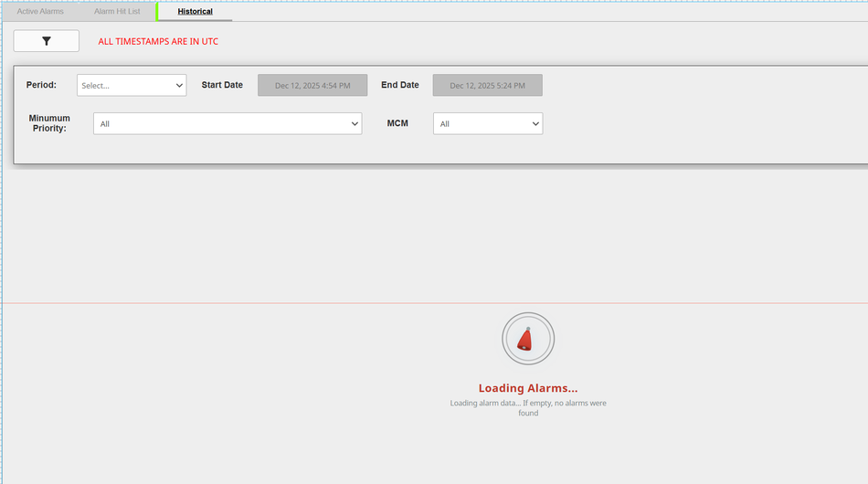Click the green indicator beside Historical tab
This screenshot has height=484, width=868.
click(157, 11)
